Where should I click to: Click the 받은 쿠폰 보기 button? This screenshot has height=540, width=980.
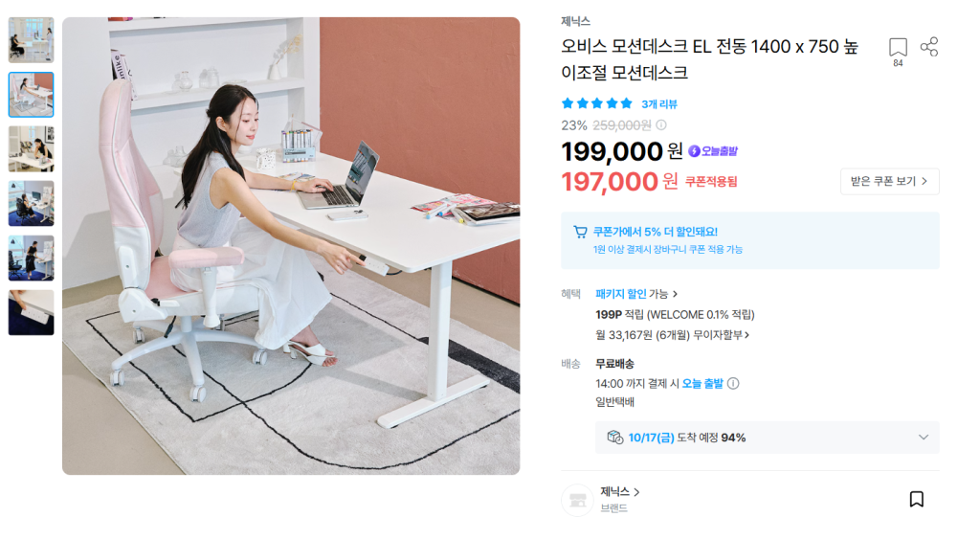[x=889, y=181]
